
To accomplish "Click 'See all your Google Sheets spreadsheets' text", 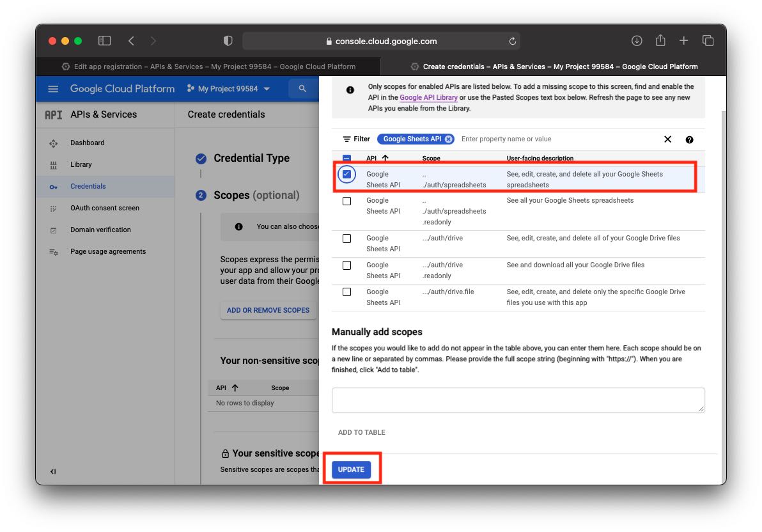I will [x=570, y=200].
